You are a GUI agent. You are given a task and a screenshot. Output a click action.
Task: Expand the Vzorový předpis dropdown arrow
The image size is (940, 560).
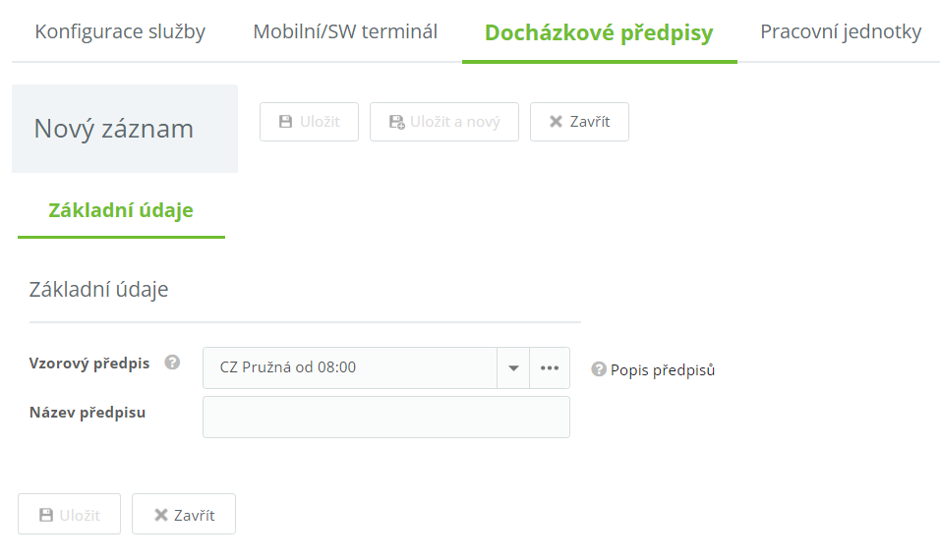[x=513, y=367]
